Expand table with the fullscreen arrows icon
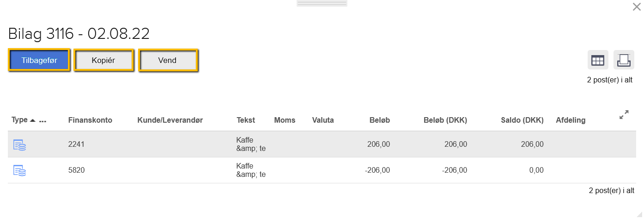The width and height of the screenshot is (644, 219). 624,115
